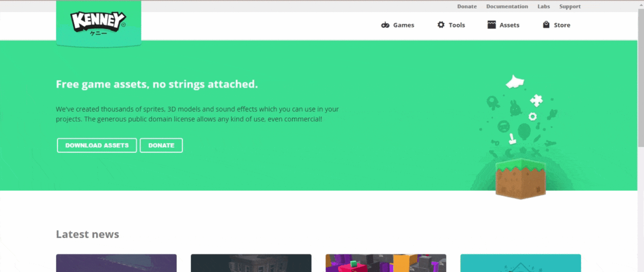The image size is (644, 272).
Task: Click the Kenney logo
Action: (x=98, y=23)
